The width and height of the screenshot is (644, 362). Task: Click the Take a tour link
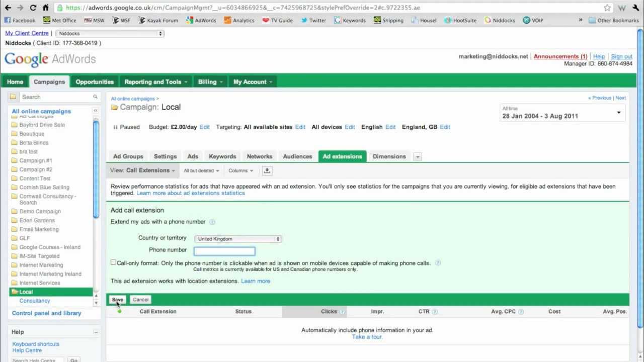(x=367, y=337)
